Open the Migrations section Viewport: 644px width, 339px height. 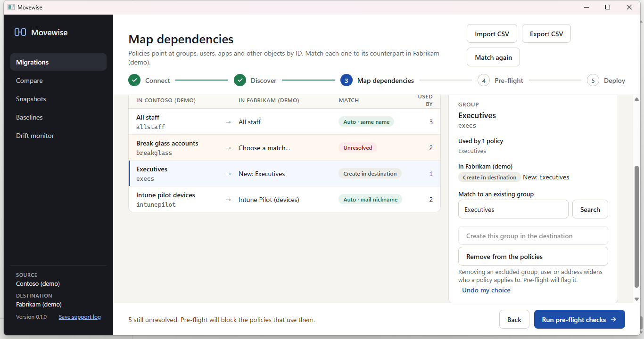point(58,62)
